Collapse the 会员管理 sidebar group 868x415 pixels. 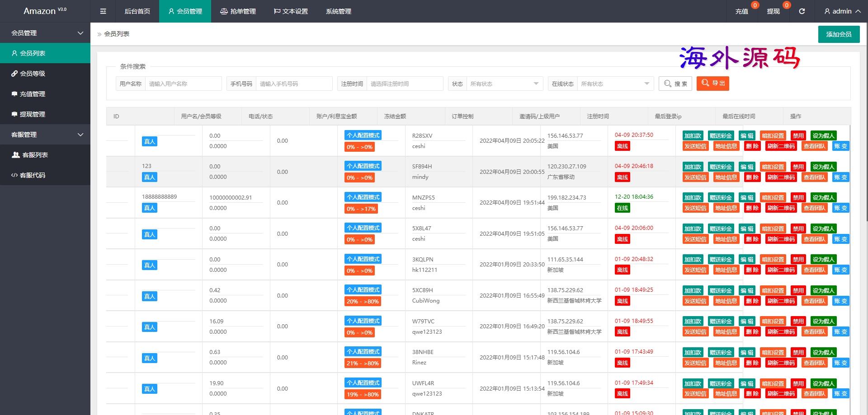[45, 33]
